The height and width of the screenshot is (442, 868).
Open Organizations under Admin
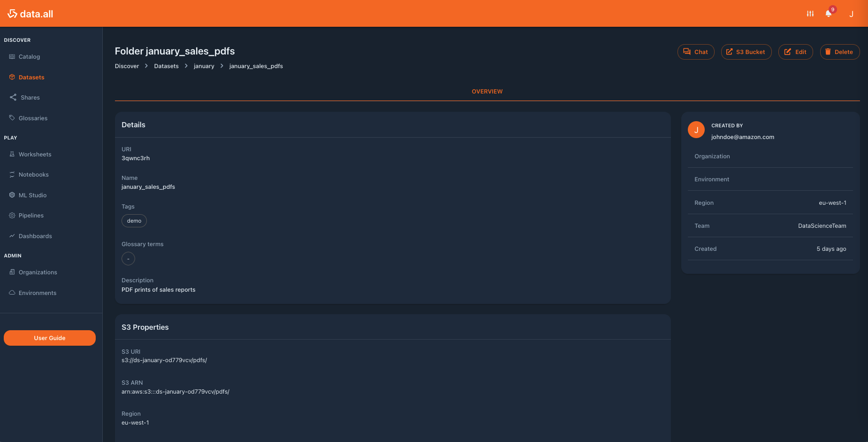point(38,272)
